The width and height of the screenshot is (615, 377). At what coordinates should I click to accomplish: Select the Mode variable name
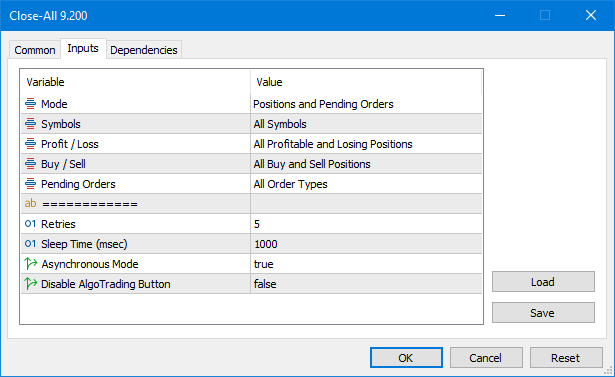pos(54,104)
